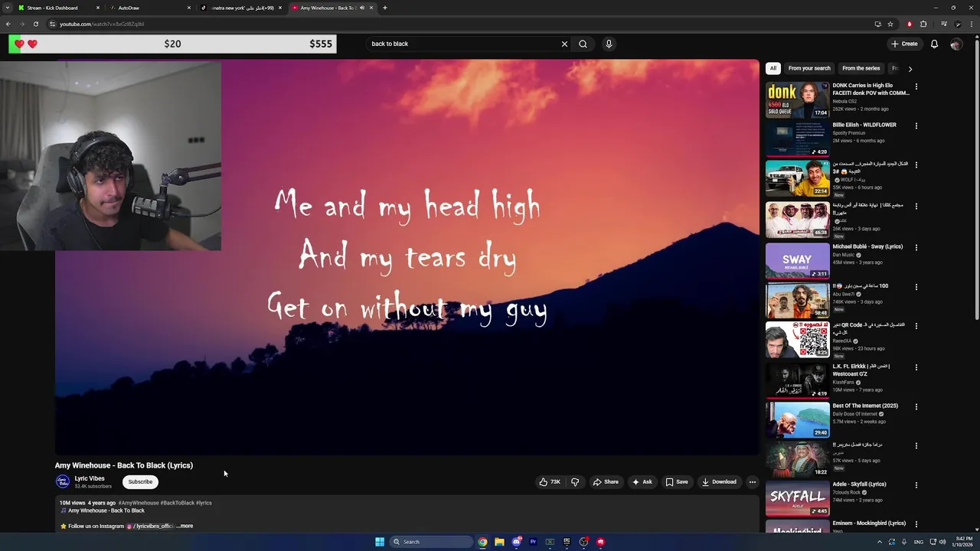980x551 pixels.
Task: Mute the Amy Winehouse tab audio icon
Action: [x=362, y=8]
